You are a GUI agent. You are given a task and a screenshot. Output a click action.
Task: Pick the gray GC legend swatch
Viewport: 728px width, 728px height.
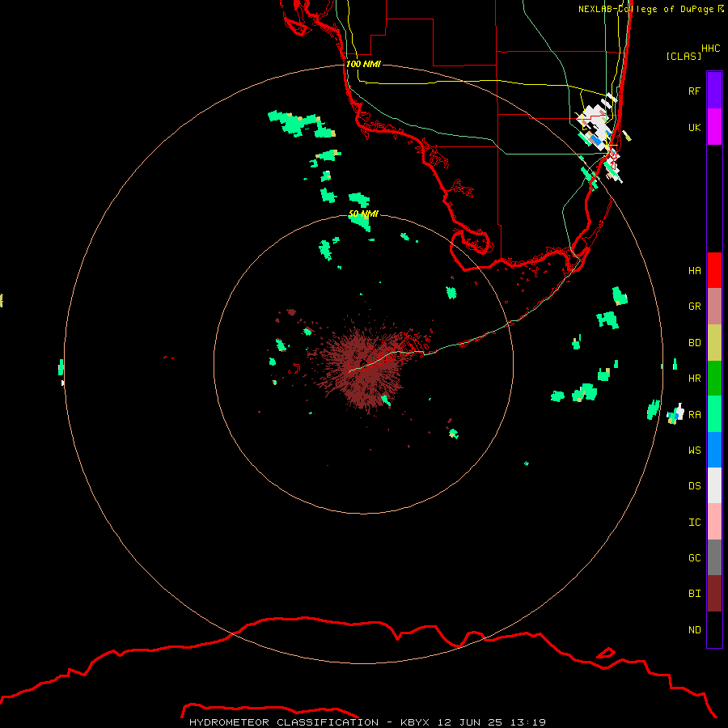tap(714, 557)
